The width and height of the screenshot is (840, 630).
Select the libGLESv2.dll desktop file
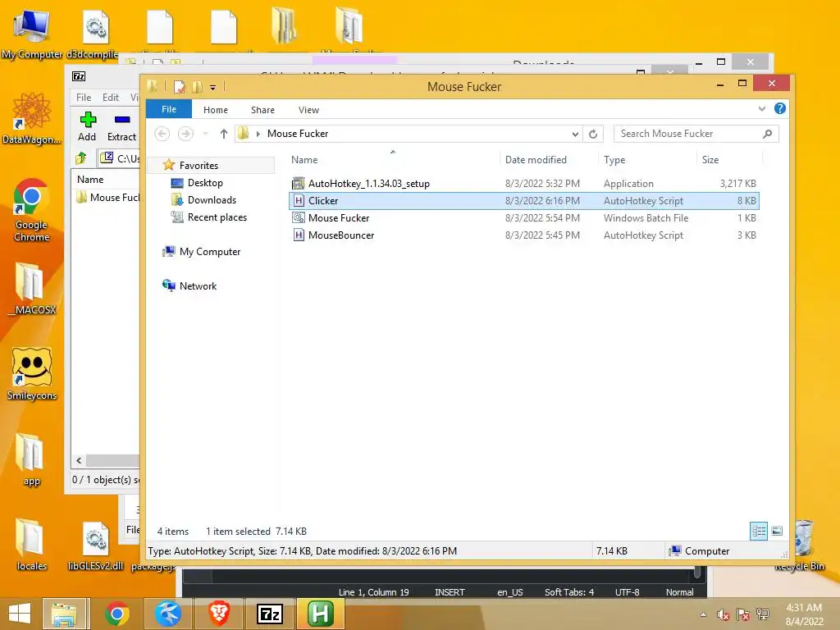pos(96,547)
